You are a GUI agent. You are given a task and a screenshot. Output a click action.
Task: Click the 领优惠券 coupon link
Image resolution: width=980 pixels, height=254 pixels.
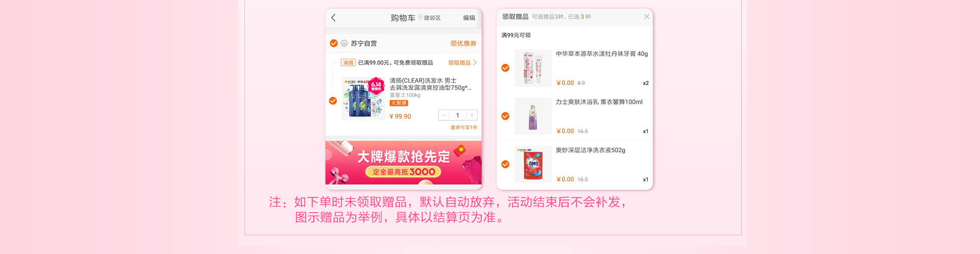tap(463, 43)
